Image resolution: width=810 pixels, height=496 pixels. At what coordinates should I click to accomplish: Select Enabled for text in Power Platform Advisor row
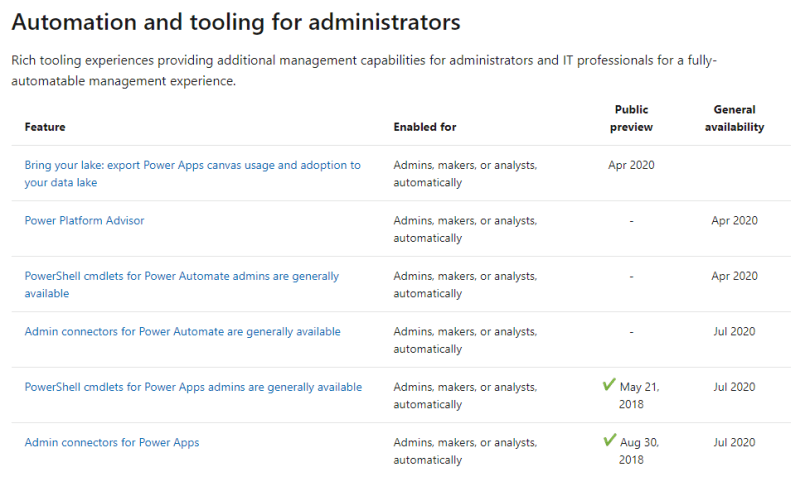tap(465, 229)
